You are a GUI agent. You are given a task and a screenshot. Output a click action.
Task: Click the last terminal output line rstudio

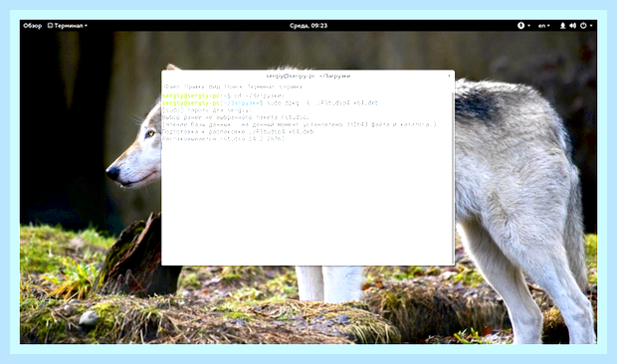coord(224,139)
